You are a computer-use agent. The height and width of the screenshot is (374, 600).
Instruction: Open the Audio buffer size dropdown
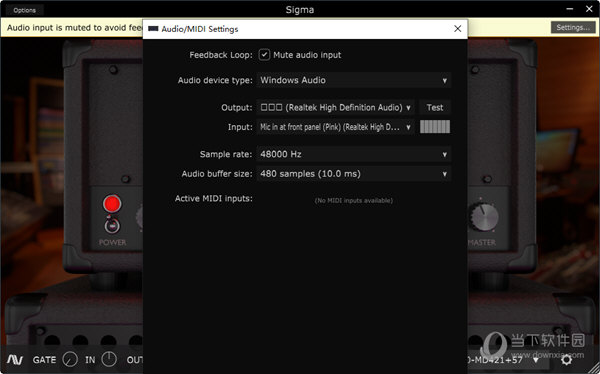[x=354, y=174]
